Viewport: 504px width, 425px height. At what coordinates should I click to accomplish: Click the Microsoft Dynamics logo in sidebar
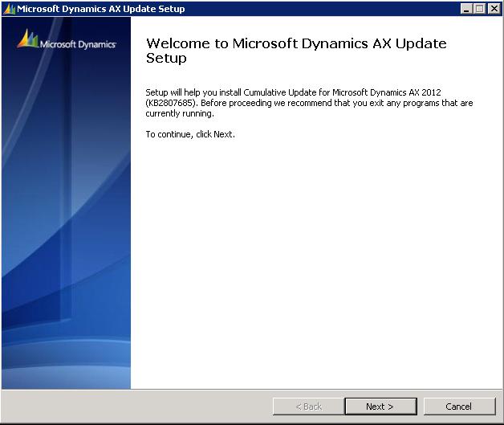click(x=67, y=40)
